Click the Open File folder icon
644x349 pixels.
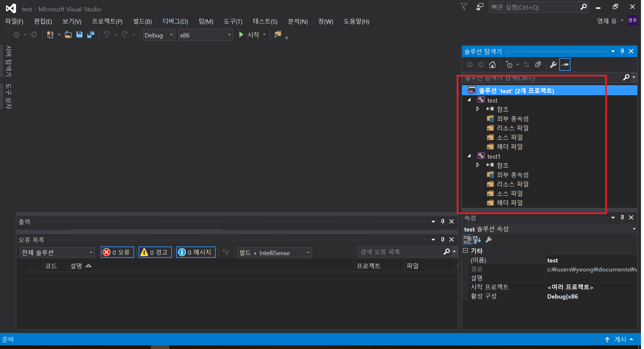pos(68,35)
